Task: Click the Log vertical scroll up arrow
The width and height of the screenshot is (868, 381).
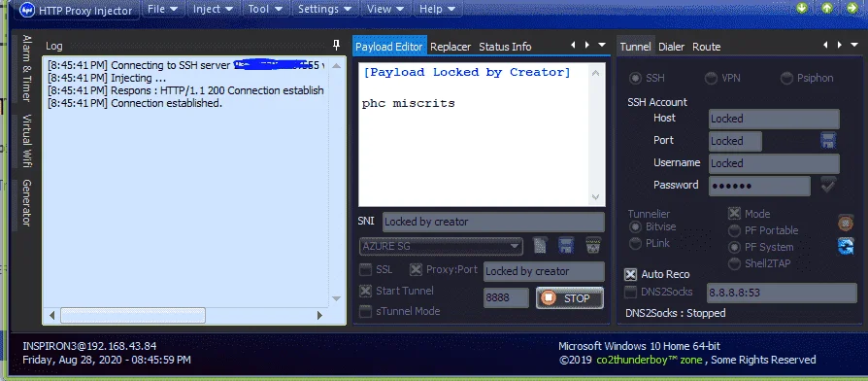Action: pyautogui.click(x=336, y=66)
